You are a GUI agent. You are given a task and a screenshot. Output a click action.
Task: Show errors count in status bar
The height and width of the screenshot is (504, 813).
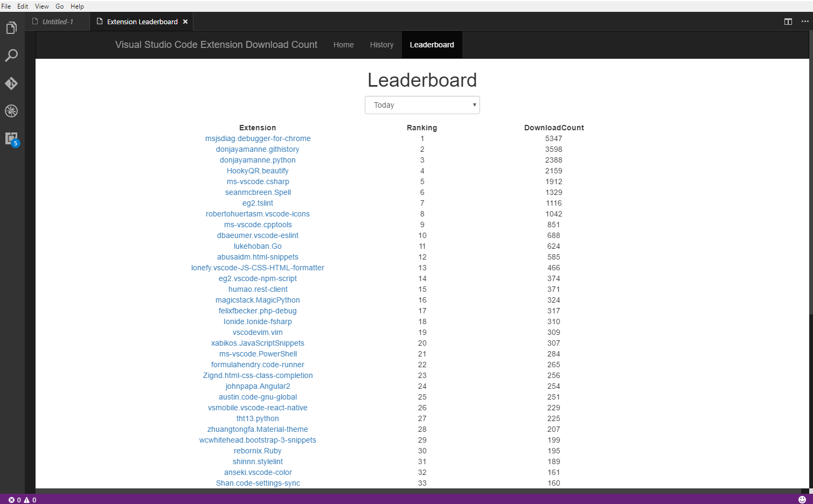tap(15, 500)
